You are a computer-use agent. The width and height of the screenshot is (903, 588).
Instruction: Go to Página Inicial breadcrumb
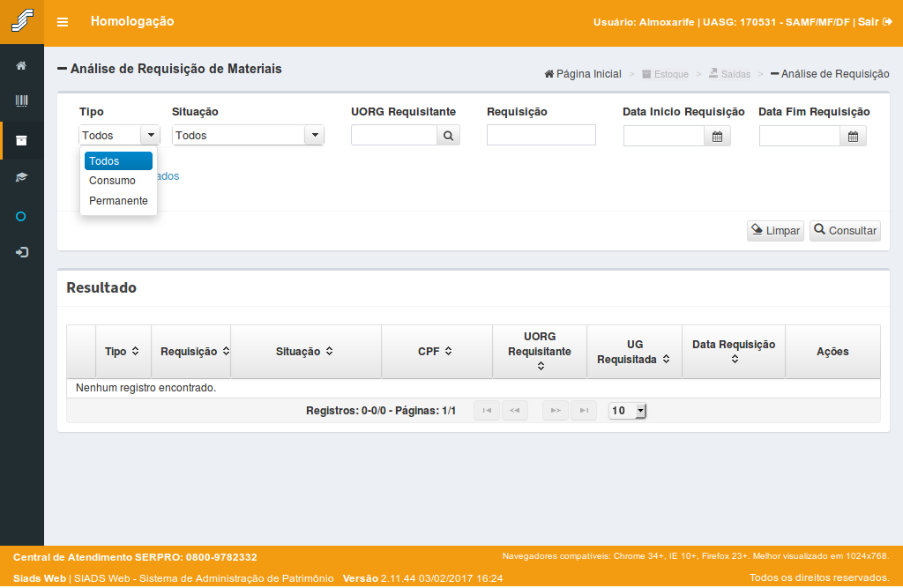[x=583, y=74]
